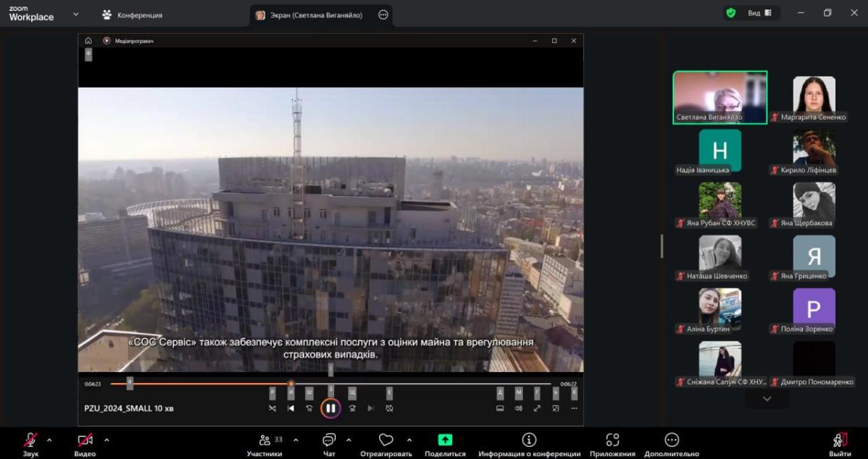868x459 pixels.
Task: Expand audio options arrow next to Звук
Action: (x=49, y=439)
